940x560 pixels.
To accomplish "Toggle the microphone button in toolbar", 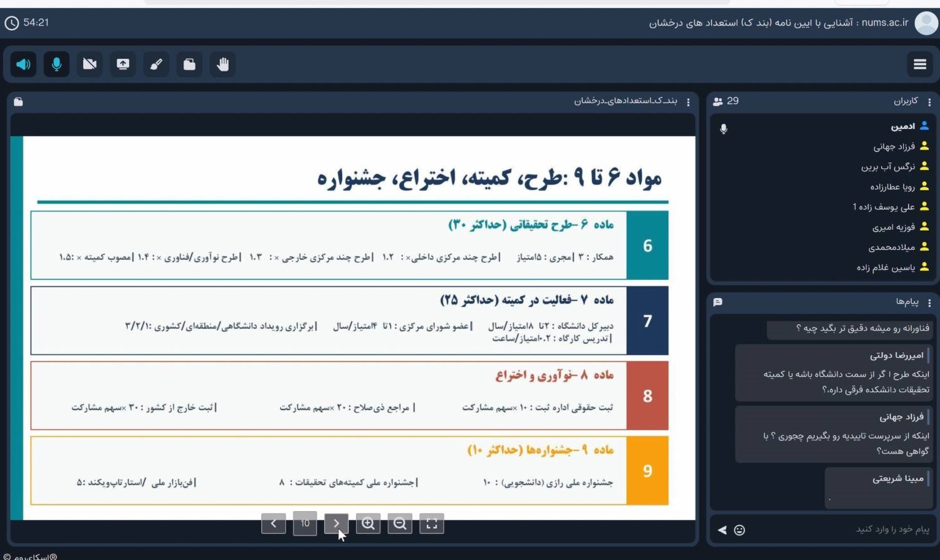I will (56, 64).
